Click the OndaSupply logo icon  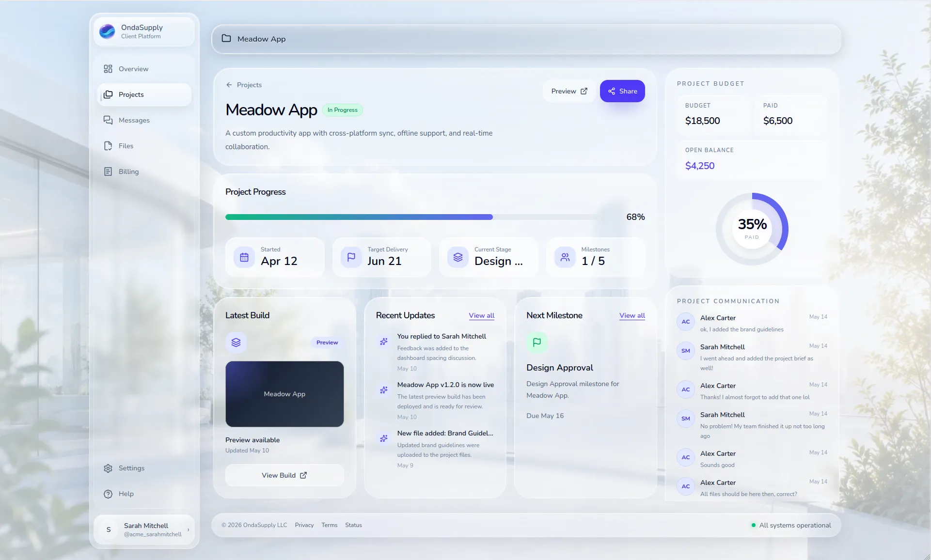pos(107,31)
